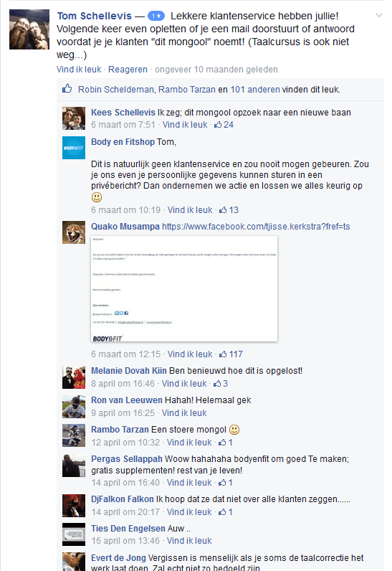Open Quako Musampa's cheetah avatar
The width and height of the screenshot is (392, 571).
point(74,232)
